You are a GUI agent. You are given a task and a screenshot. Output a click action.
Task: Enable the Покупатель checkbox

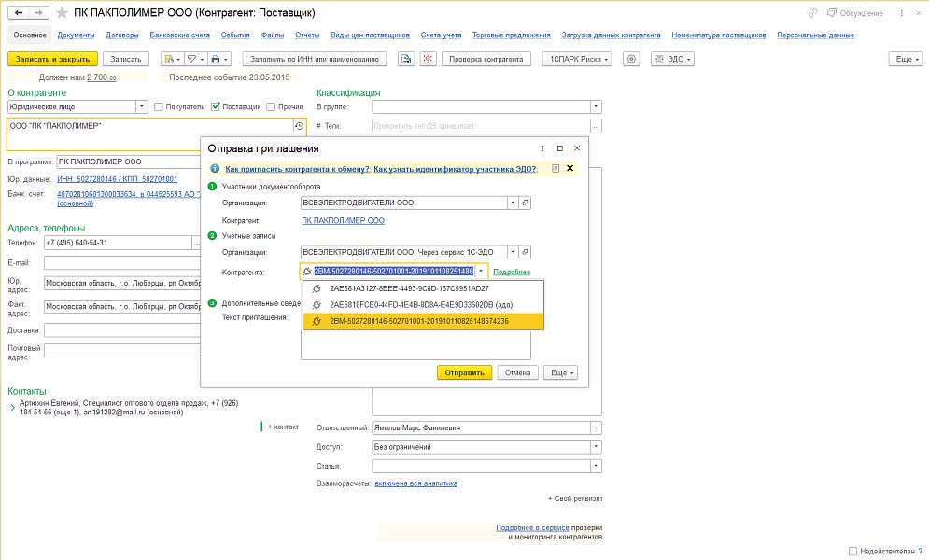[159, 106]
